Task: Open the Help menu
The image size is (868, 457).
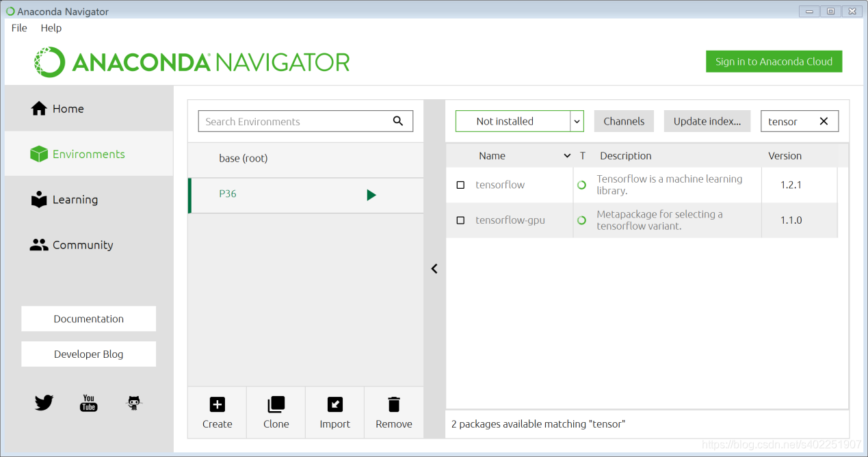Action: tap(51, 28)
